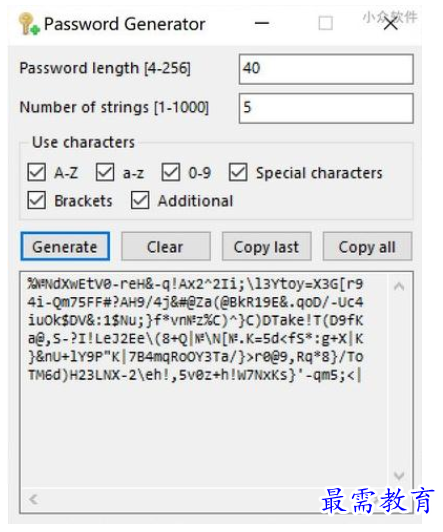Uncheck the A-Z uppercase checkbox
Viewport: 443px width, 532px height.
[37, 172]
